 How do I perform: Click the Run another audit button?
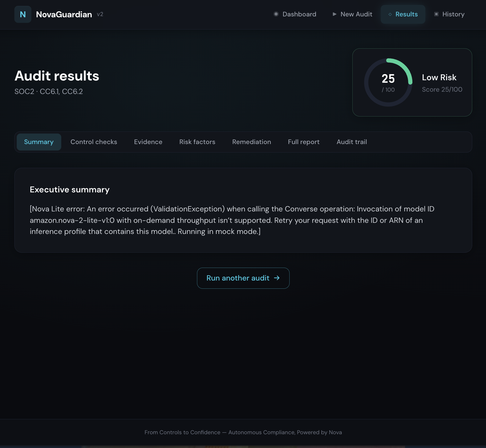pyautogui.click(x=243, y=278)
